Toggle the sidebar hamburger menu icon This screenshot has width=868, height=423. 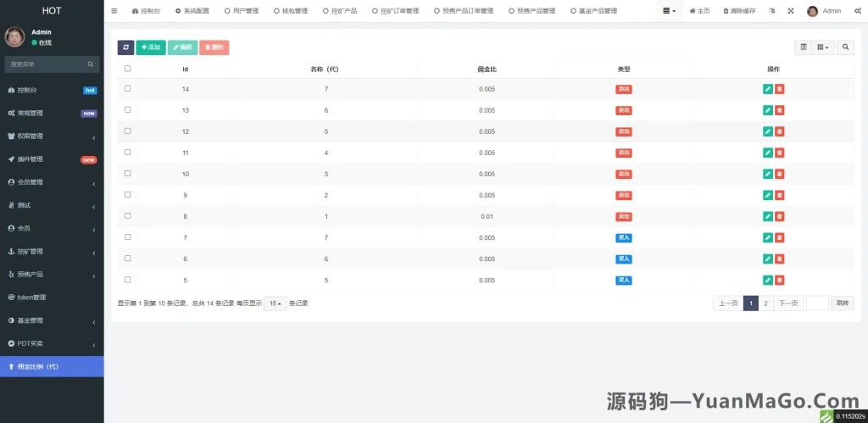[x=114, y=11]
